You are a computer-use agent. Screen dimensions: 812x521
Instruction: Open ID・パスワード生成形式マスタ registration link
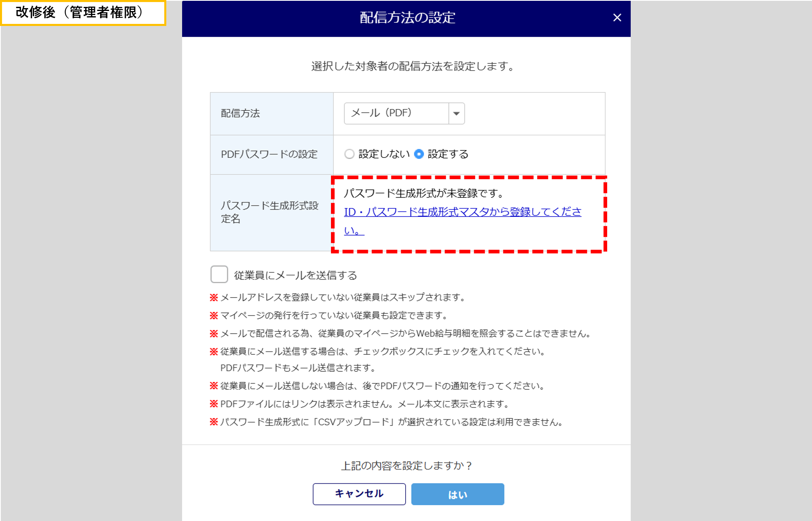(x=462, y=212)
